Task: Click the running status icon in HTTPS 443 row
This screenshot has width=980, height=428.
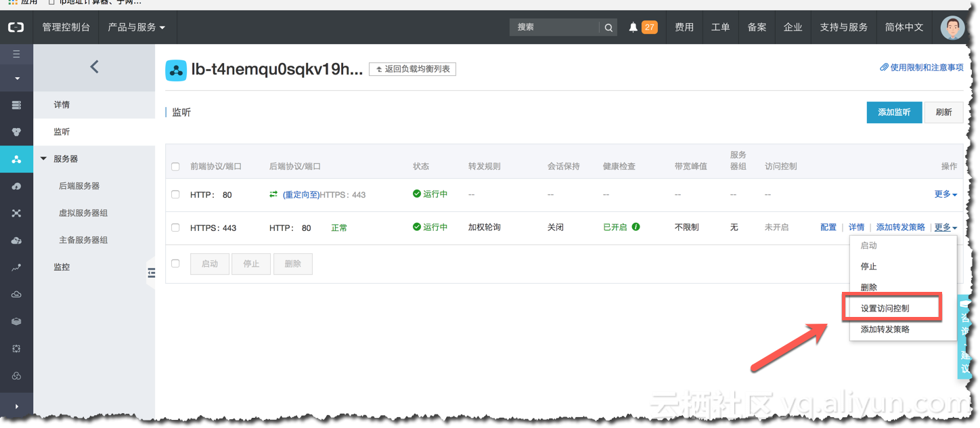Action: click(417, 227)
